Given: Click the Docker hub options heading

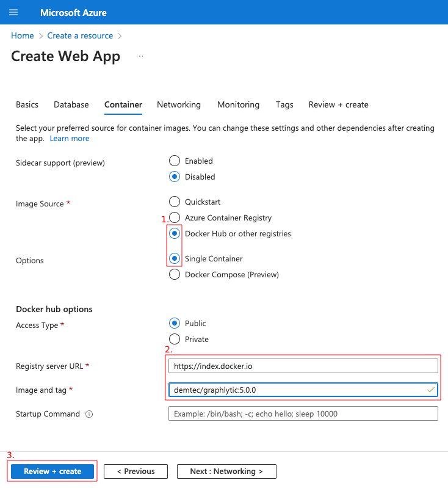Looking at the screenshot, I should (x=54, y=309).
